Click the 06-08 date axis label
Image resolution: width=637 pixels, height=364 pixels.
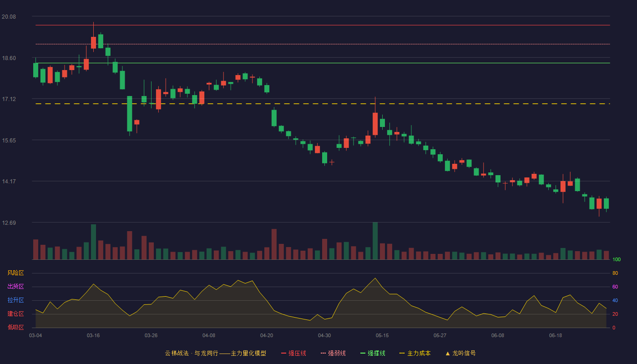click(498, 335)
